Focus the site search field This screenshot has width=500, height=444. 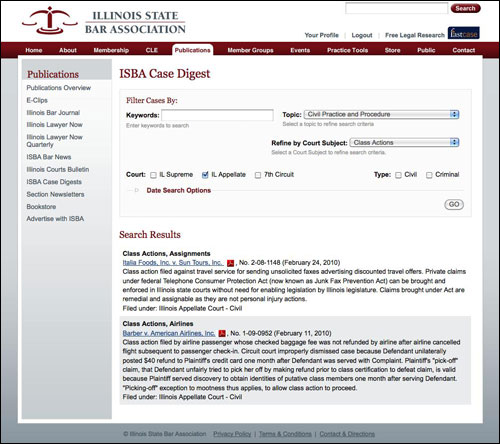click(397, 8)
